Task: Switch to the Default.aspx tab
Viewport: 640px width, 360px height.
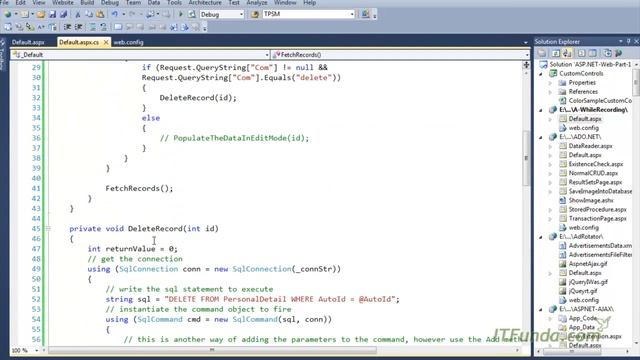Action: 28,42
